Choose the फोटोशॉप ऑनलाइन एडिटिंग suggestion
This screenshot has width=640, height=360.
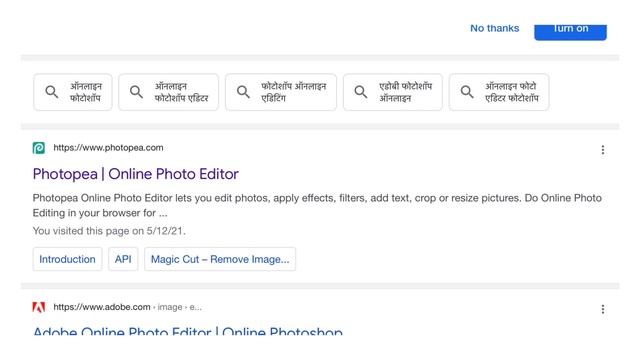pos(281,92)
